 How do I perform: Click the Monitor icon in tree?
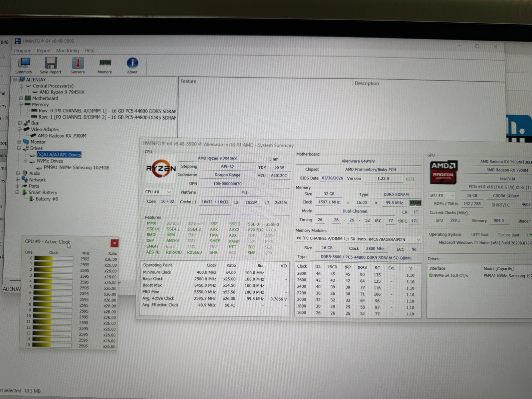tap(26, 142)
